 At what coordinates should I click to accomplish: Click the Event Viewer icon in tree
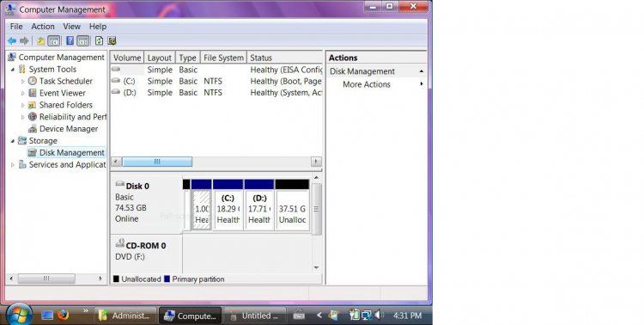pyautogui.click(x=33, y=93)
